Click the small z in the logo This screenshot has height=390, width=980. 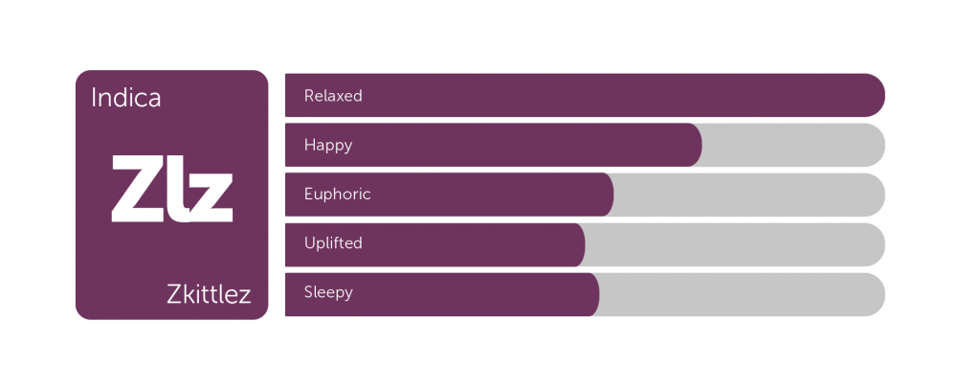point(212,197)
